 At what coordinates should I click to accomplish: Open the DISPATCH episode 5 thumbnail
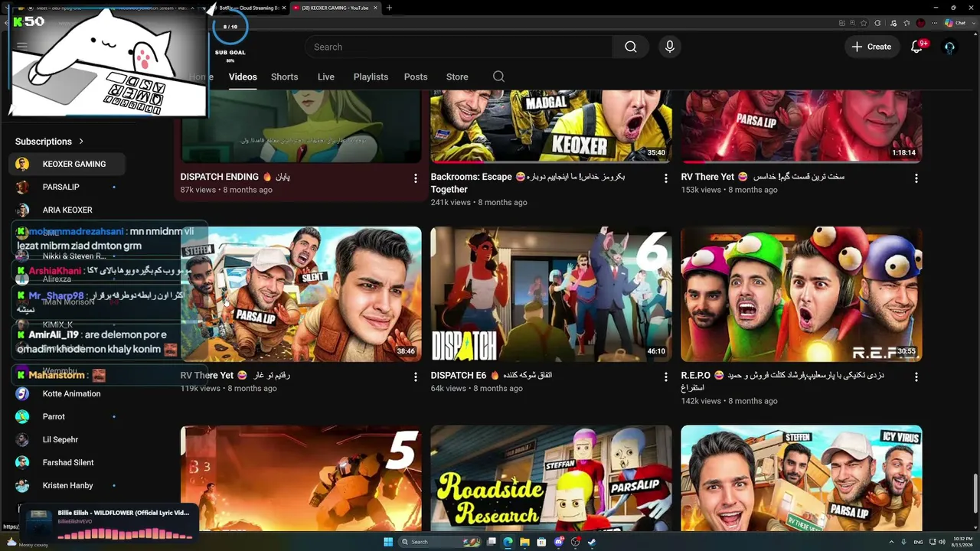point(301,478)
